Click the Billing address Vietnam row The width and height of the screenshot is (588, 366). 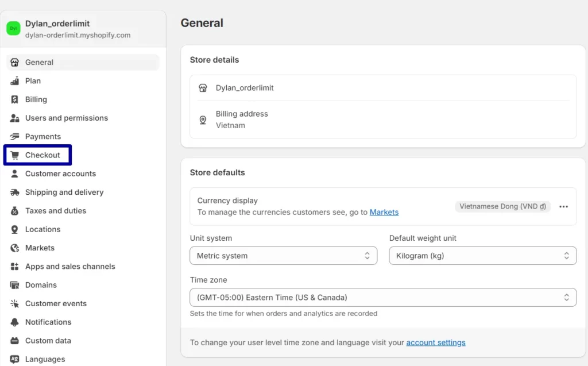point(383,120)
